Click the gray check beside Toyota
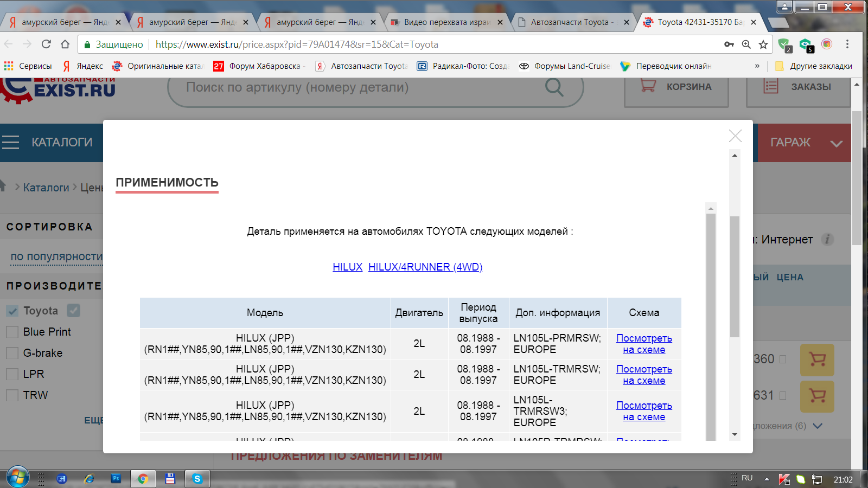 74,310
